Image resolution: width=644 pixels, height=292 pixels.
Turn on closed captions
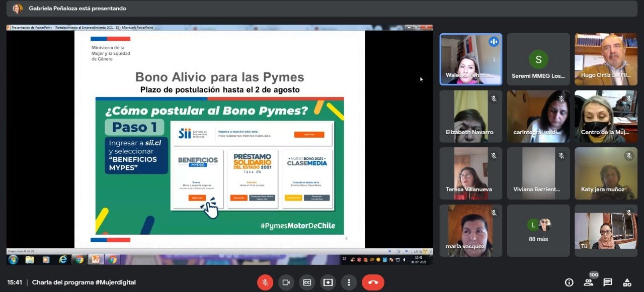point(307,282)
